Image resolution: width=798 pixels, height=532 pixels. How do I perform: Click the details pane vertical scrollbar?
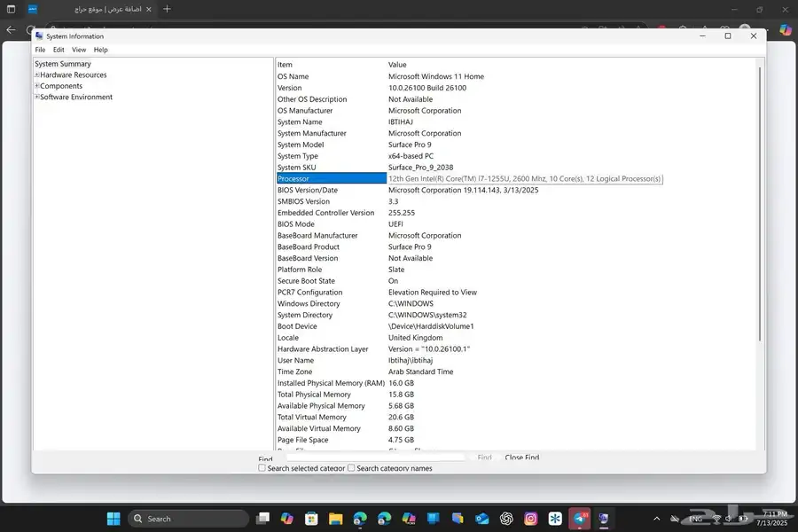760,204
